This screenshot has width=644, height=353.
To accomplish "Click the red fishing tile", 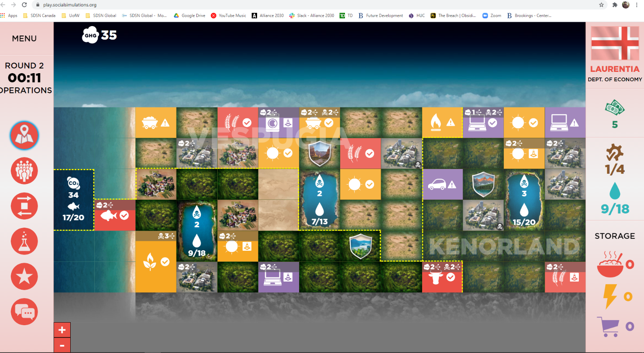I will [x=115, y=215].
